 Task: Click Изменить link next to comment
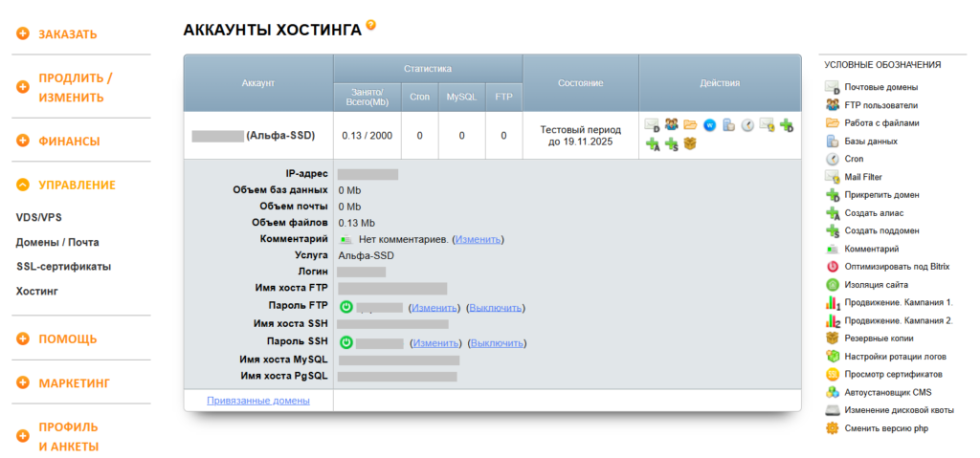(478, 238)
